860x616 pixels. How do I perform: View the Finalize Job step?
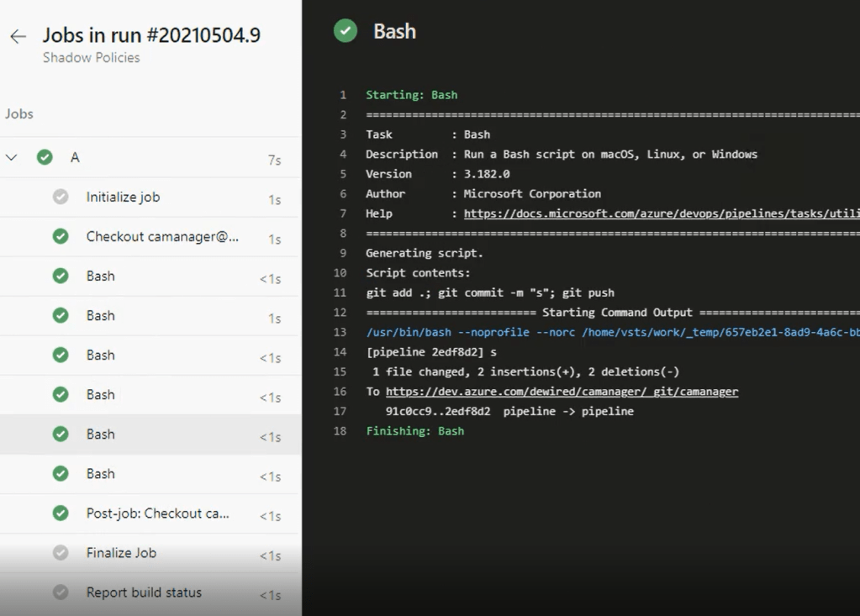tap(121, 553)
